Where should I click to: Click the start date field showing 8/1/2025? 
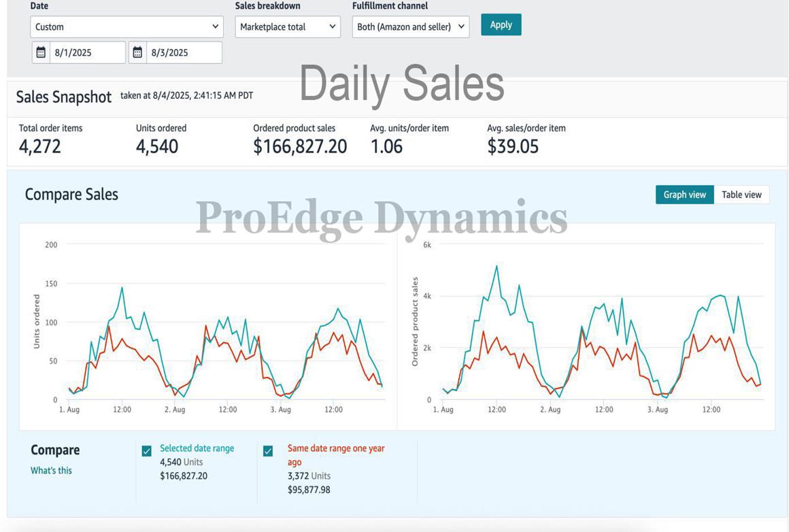87,52
